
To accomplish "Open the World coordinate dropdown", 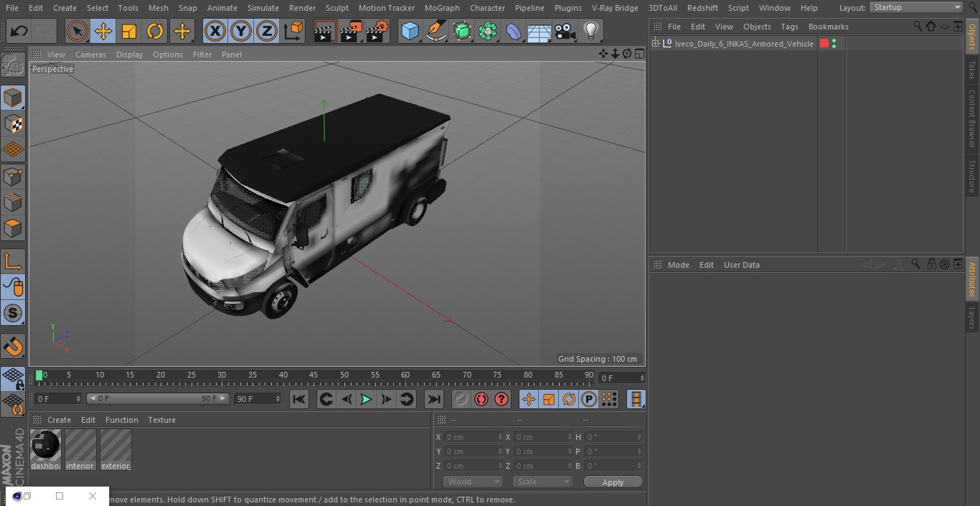I will (473, 482).
